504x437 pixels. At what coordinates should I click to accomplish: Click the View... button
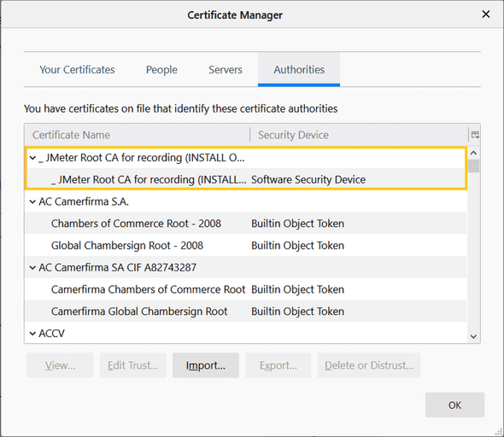pyautogui.click(x=60, y=365)
